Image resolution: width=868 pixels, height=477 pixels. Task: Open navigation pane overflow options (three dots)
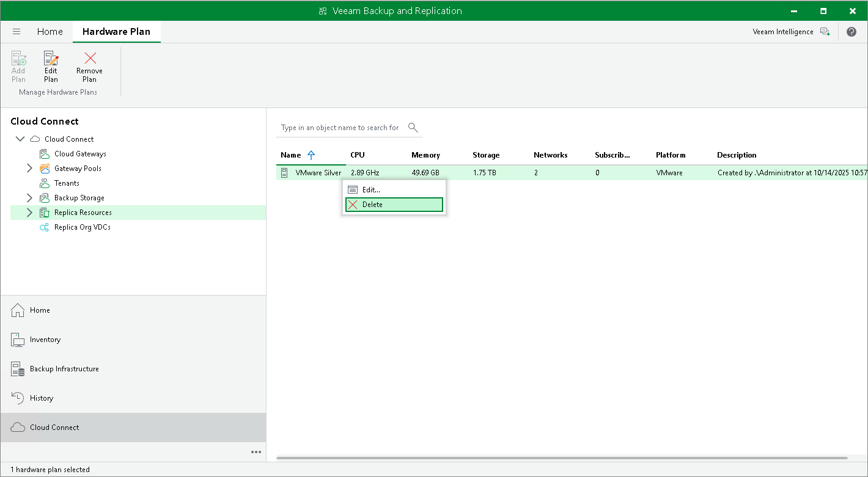point(256,452)
